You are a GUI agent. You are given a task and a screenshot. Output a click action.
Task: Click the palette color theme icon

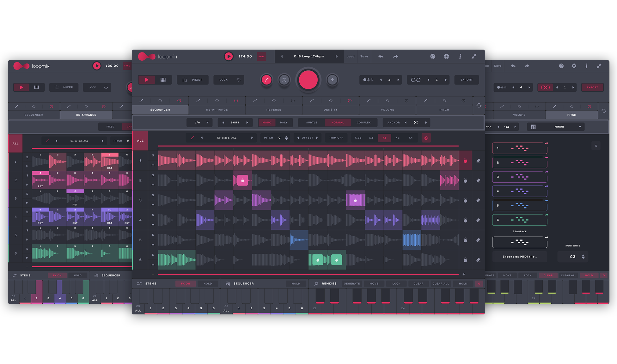[x=433, y=56]
